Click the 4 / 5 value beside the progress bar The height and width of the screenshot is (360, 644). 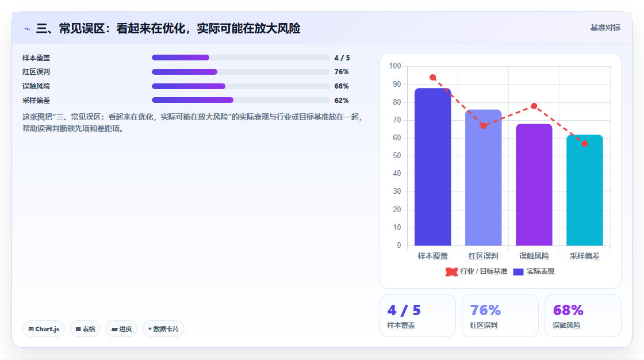point(342,58)
